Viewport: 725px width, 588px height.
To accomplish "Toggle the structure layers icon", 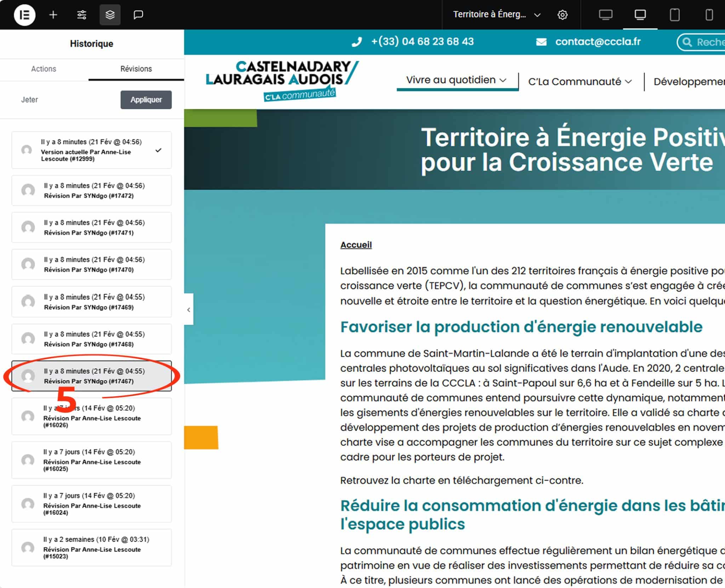I will click(x=110, y=15).
